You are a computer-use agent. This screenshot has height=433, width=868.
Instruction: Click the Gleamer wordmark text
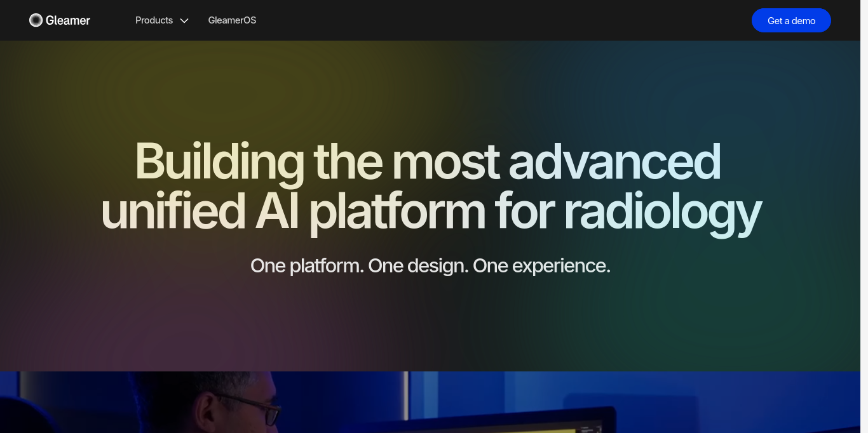tap(68, 20)
